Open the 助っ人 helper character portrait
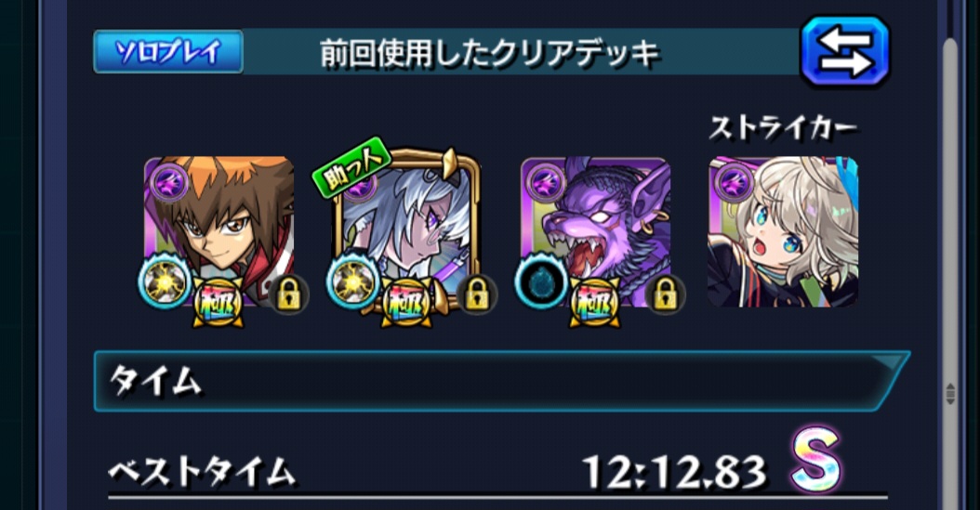 (406, 231)
